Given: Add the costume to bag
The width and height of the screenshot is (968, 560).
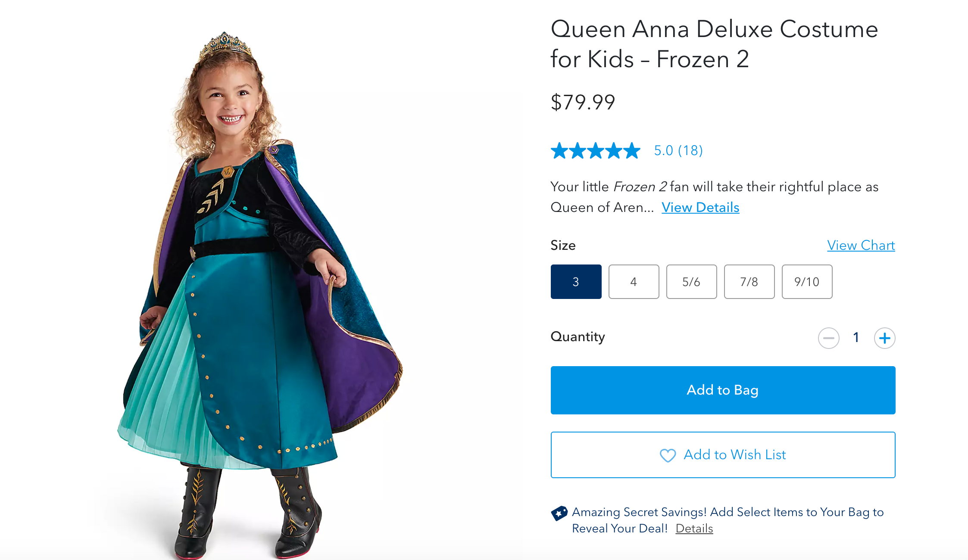Looking at the screenshot, I should point(723,390).
